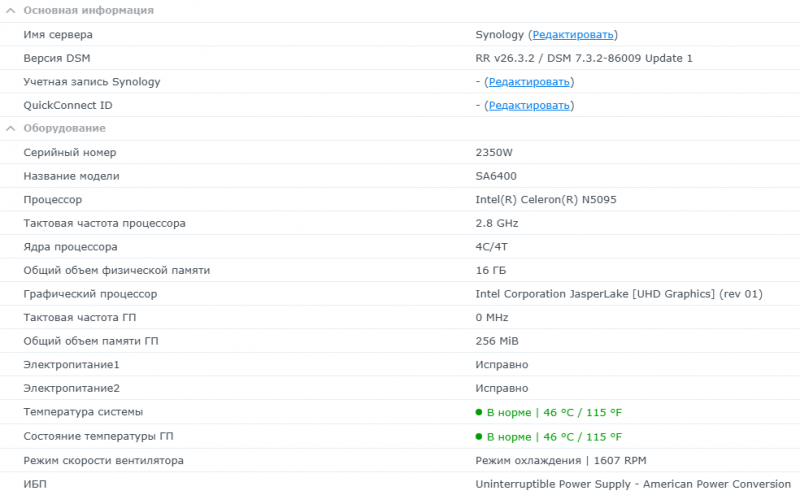Image resolution: width=800 pixels, height=495 pixels.
Task: Select the Оборудование section header text
Action: [64, 128]
